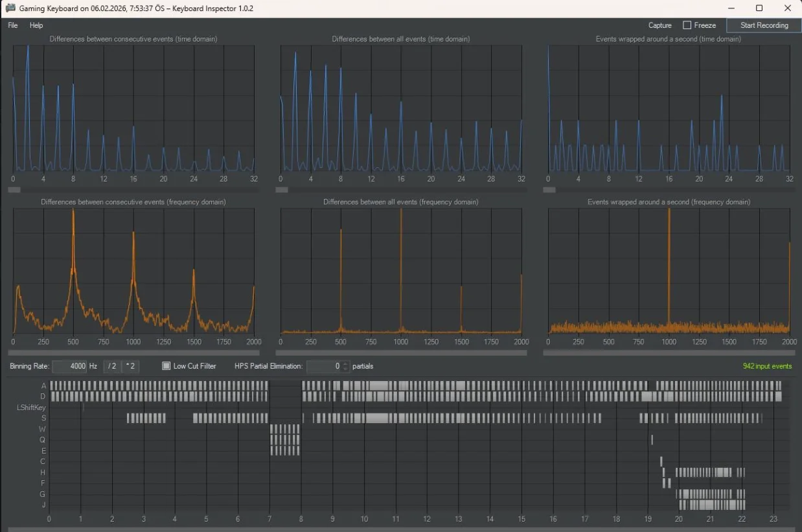802x532 pixels.
Task: Click scrollbar under consecutive events frequency graph
Action: [x=133, y=353]
